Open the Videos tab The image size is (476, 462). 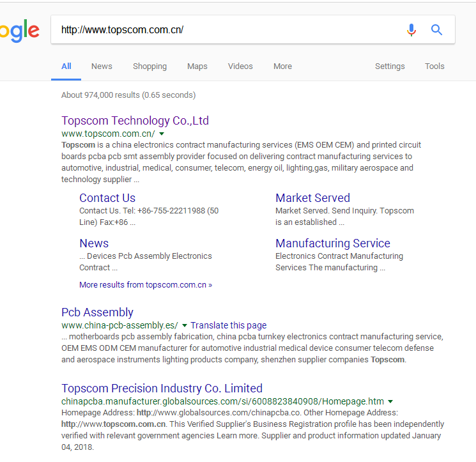[240, 66]
